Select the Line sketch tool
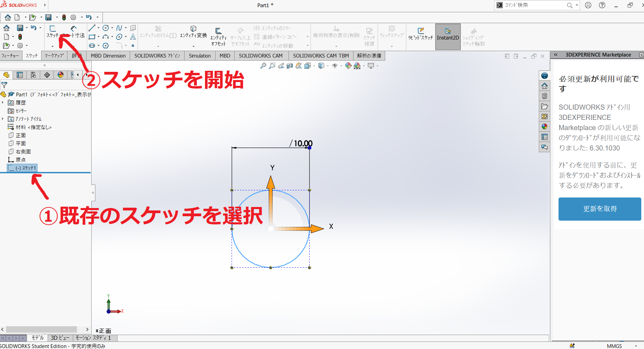Viewport: 644px width, 349px height. 92,28
